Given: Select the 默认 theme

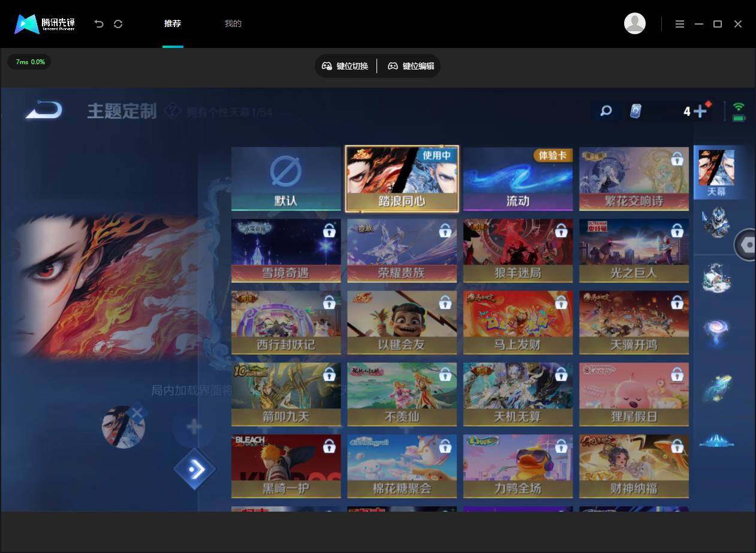Looking at the screenshot, I should 286,179.
